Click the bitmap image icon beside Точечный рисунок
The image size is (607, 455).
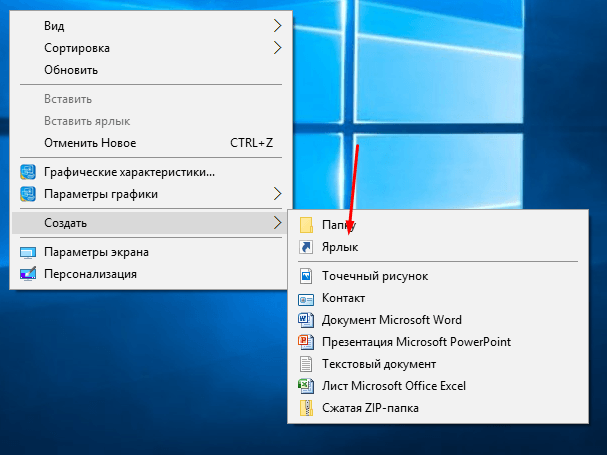pos(306,276)
